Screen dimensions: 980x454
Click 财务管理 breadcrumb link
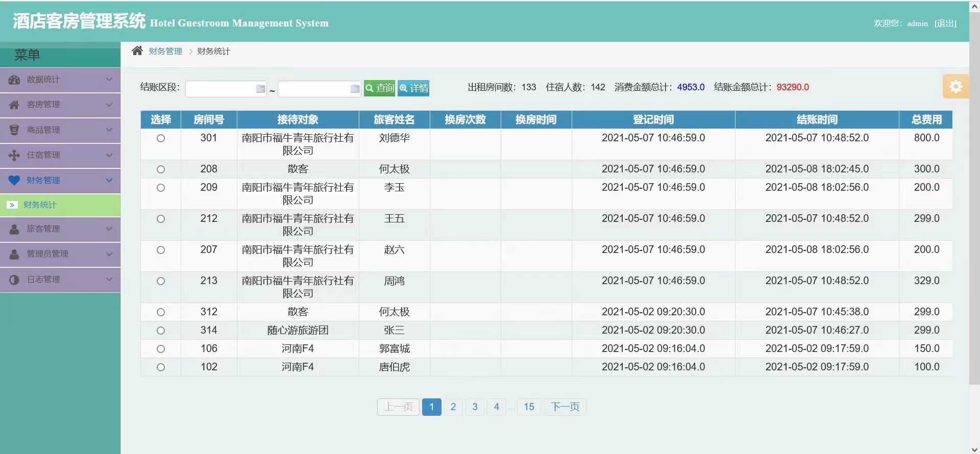click(165, 51)
